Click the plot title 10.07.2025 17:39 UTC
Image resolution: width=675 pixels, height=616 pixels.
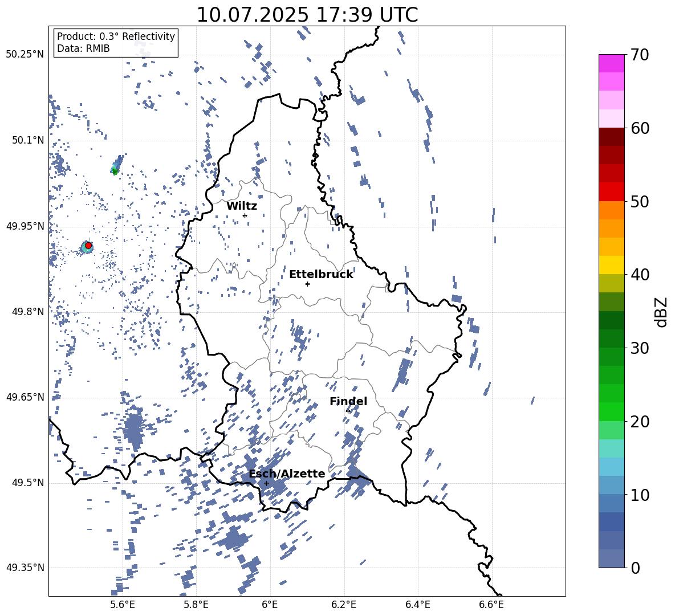click(307, 15)
